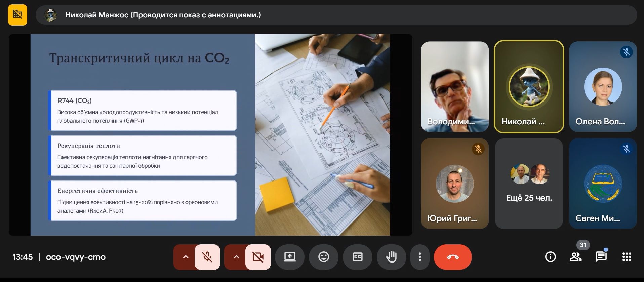Raise your hand in the meeting
Viewport: 644px width, 282px height.
(391, 257)
